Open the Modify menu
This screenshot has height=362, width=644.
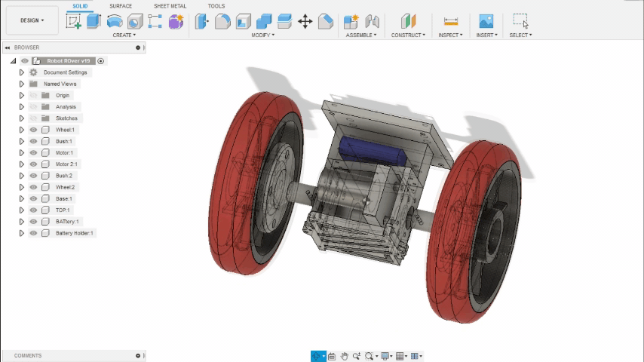[x=262, y=35]
